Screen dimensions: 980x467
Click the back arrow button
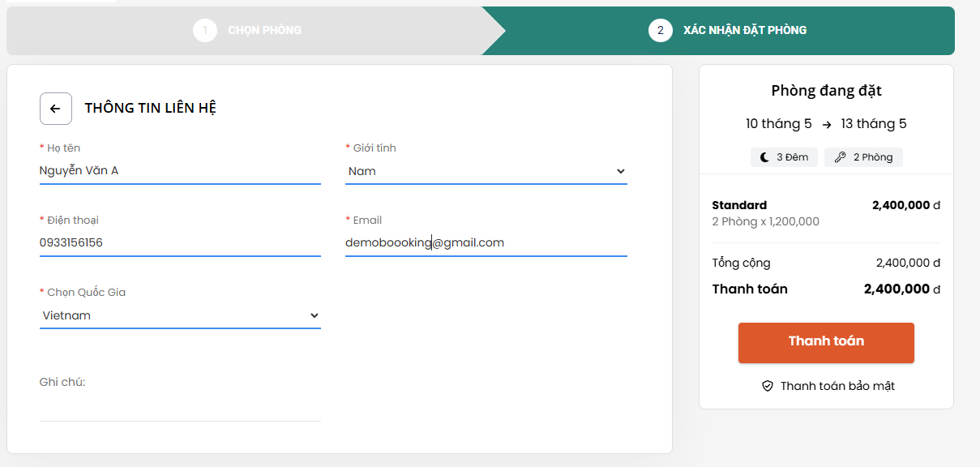point(56,109)
